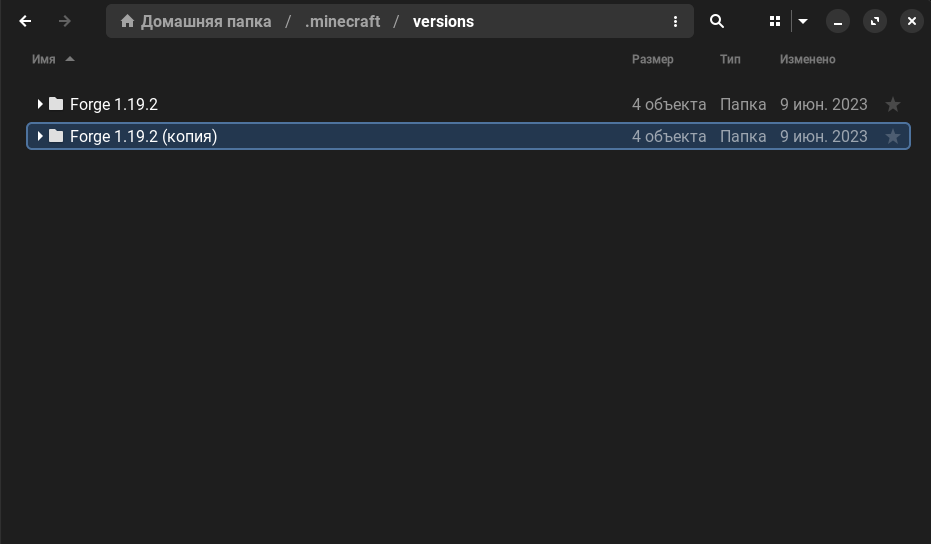Star the Forge 1.19.2 folder
This screenshot has width=931, height=544.
pos(892,105)
